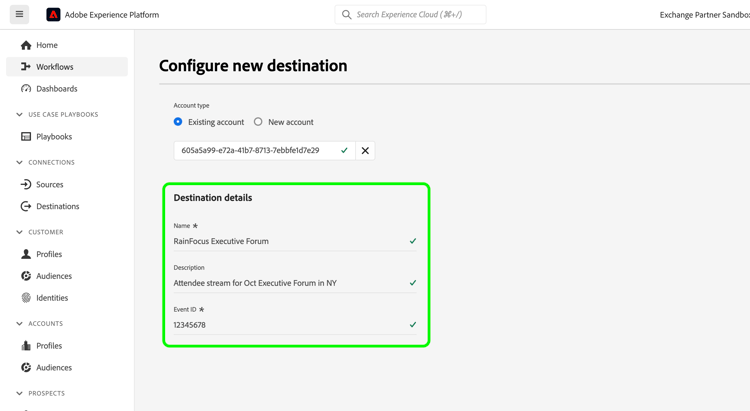Click the Identities fingerprint icon
Screen dimensions: 750x411
(26, 298)
